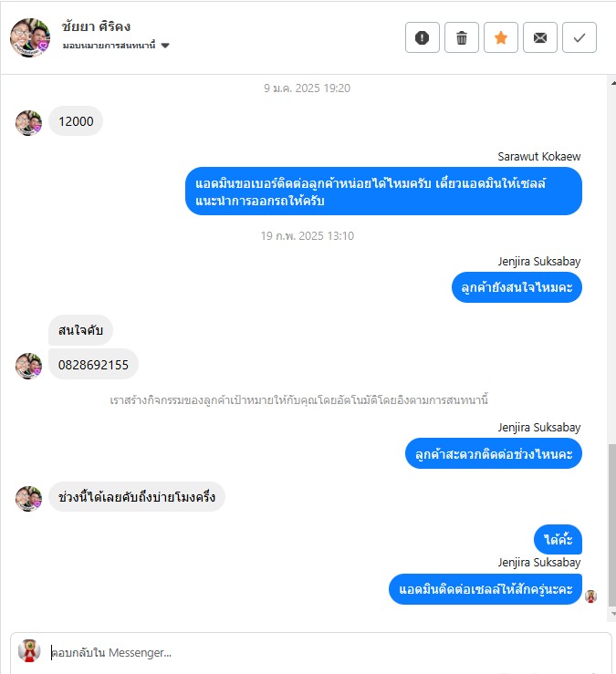Image resolution: width=616 pixels, height=674 pixels.
Task: Click the ชัยยา ศิริคง contact name
Action: 96,26
